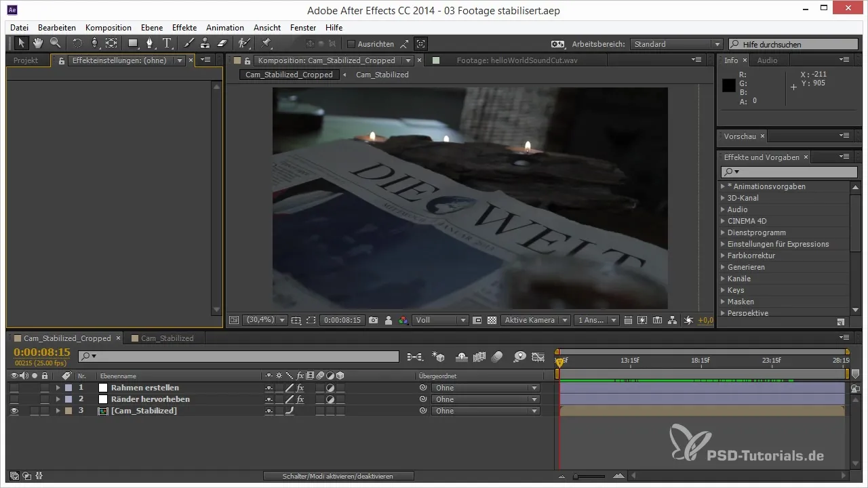Expand the Rahmen erstellen layer properties
The width and height of the screenshot is (868, 488).
pos(58,388)
